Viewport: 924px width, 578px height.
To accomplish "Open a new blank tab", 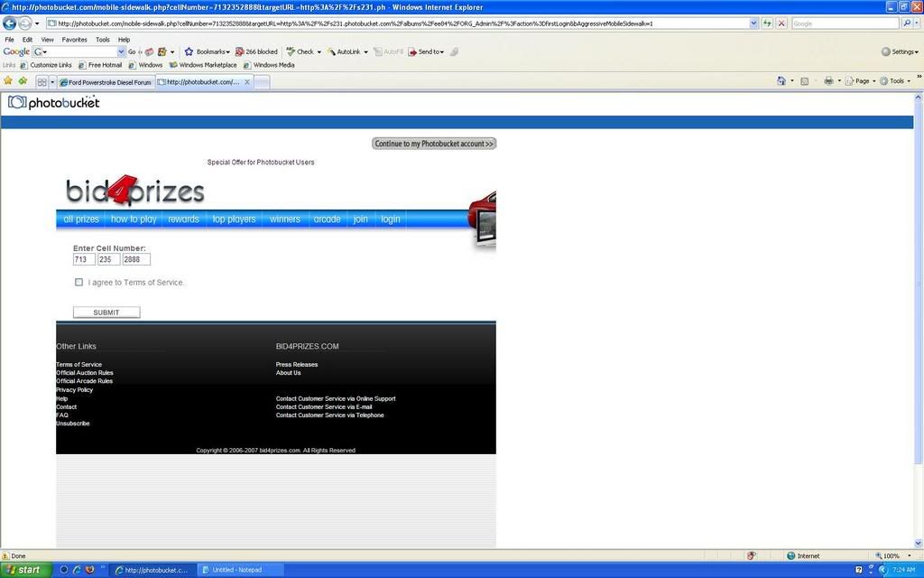I will (262, 82).
